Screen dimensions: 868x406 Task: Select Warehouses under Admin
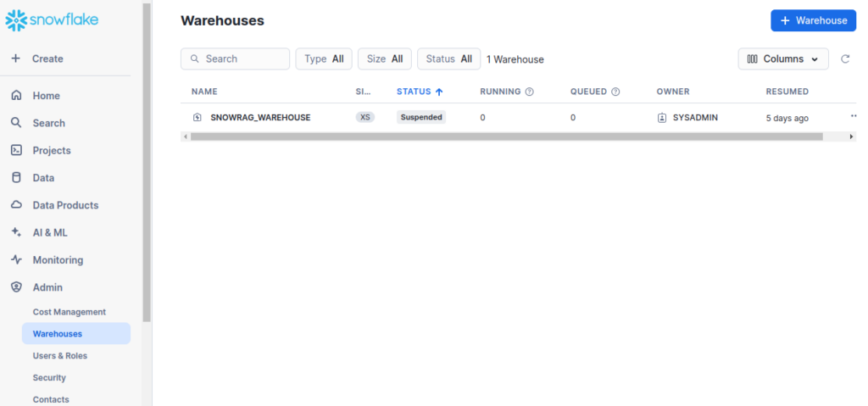pos(76,333)
